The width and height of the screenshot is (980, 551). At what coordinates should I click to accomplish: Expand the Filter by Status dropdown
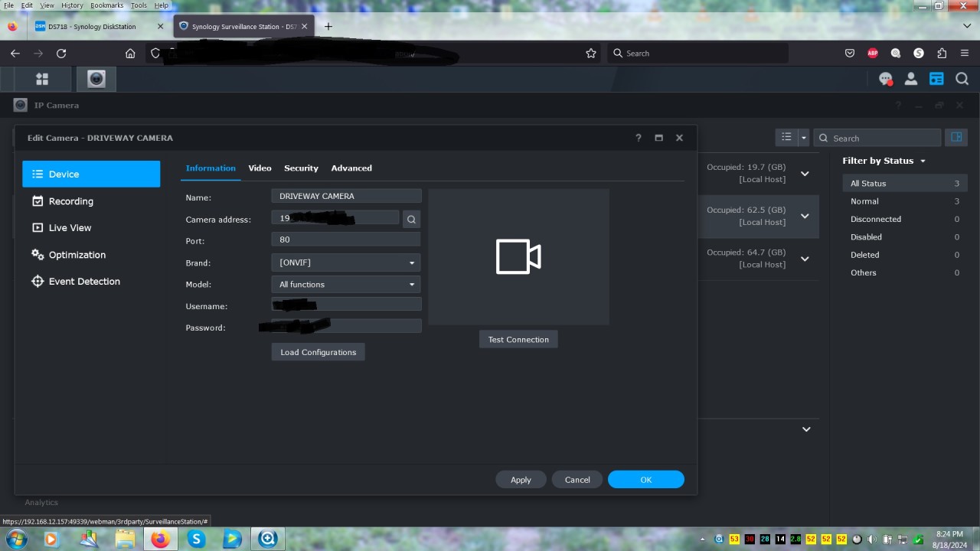[x=884, y=161]
